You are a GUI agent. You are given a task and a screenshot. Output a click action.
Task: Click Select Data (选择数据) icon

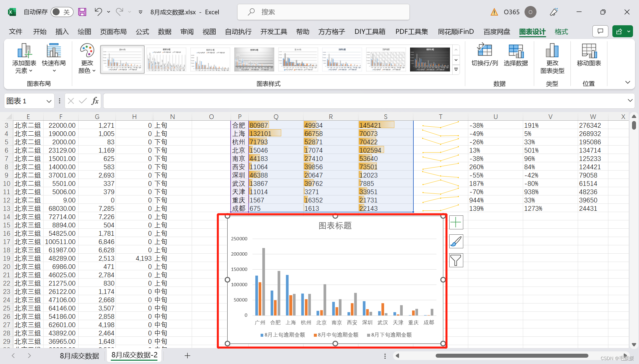coord(516,55)
